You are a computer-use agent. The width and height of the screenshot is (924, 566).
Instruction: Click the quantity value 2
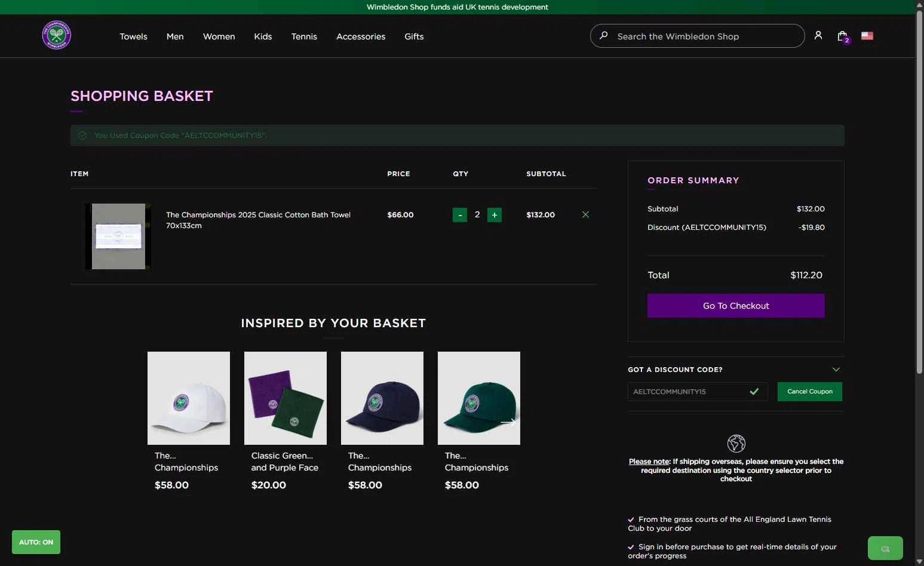click(x=477, y=214)
